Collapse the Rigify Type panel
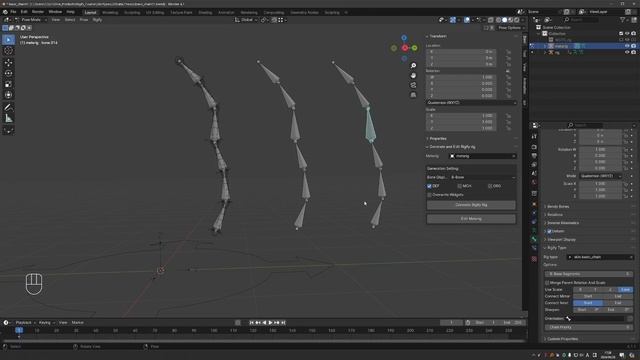This screenshot has height=360, width=640. (556, 248)
